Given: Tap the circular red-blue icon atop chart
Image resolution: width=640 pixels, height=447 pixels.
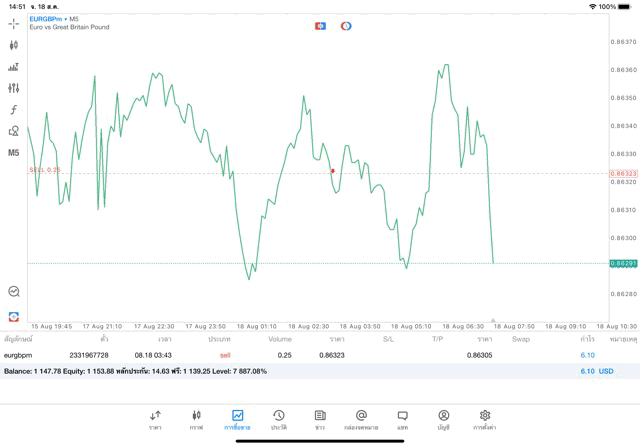Looking at the screenshot, I should click(x=346, y=26).
